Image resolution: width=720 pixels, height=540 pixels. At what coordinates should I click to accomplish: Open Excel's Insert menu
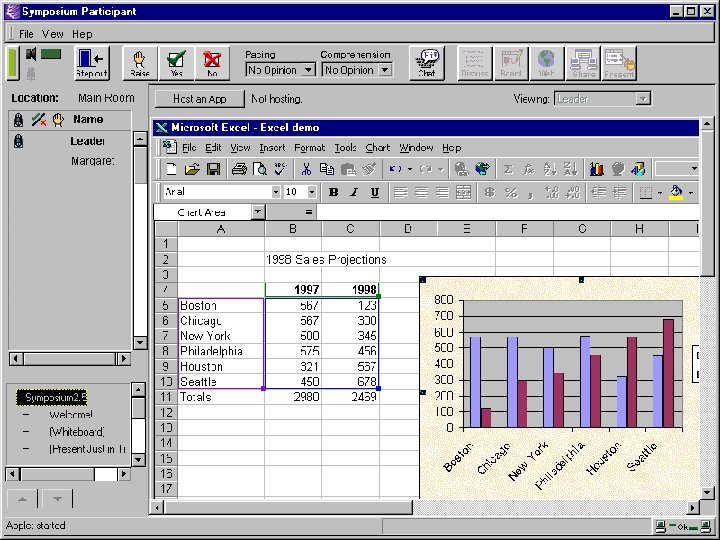pos(272,148)
